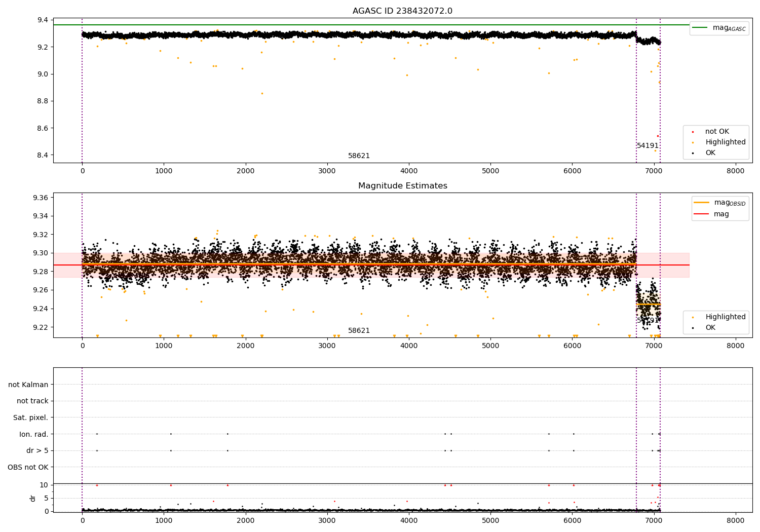Click the red dot swatch beside 'not OK' legend

692,132
